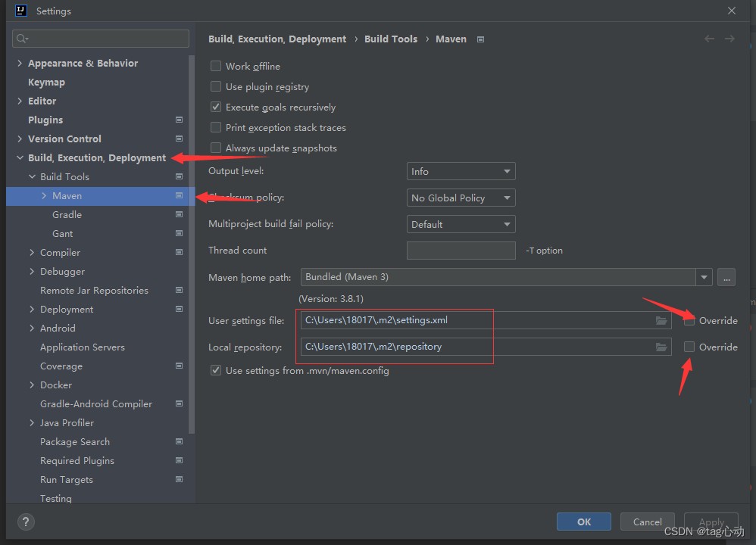Check Override for Local repository
The image size is (756, 545).
pyautogui.click(x=689, y=347)
